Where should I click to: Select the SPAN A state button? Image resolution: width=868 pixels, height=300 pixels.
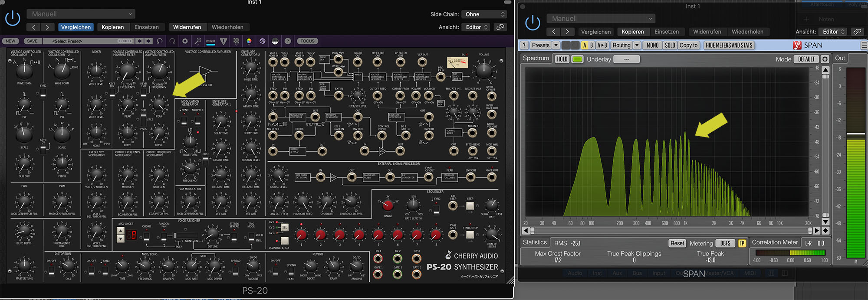coord(584,45)
